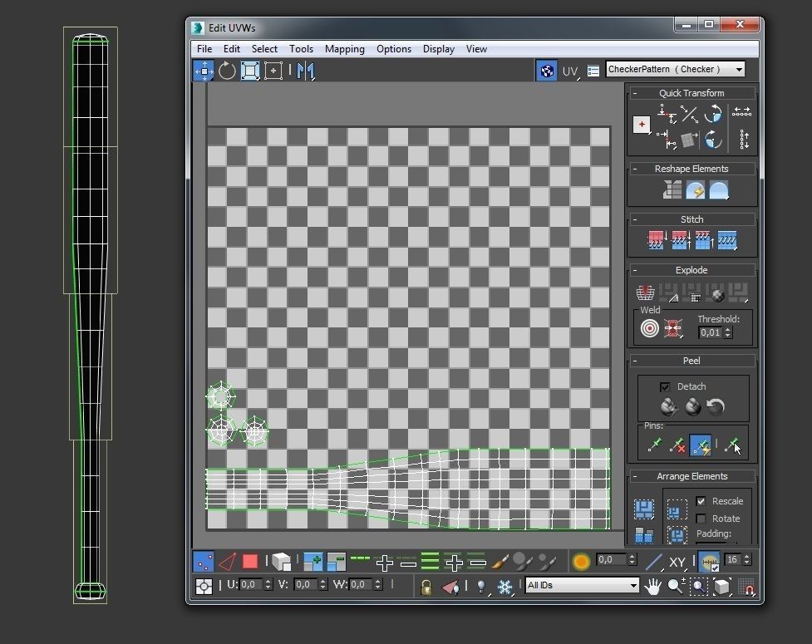
Task: Click the Set Pivot button in Quick Transform
Action: point(642,125)
